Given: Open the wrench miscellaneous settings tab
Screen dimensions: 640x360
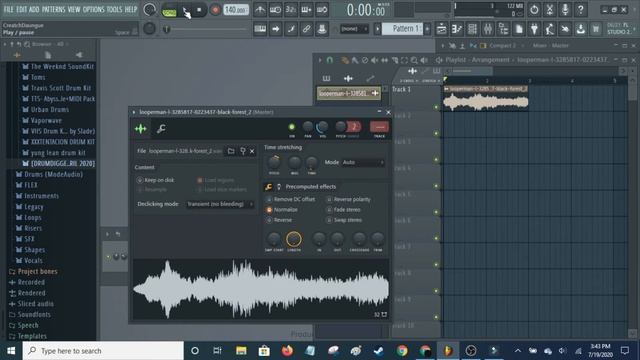Looking at the screenshot, I should tap(161, 129).
